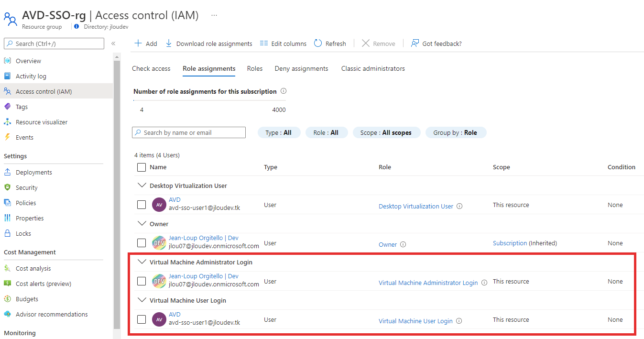This screenshot has height=339, width=644.
Task: Click info icon beside number of role assignments
Action: (284, 91)
